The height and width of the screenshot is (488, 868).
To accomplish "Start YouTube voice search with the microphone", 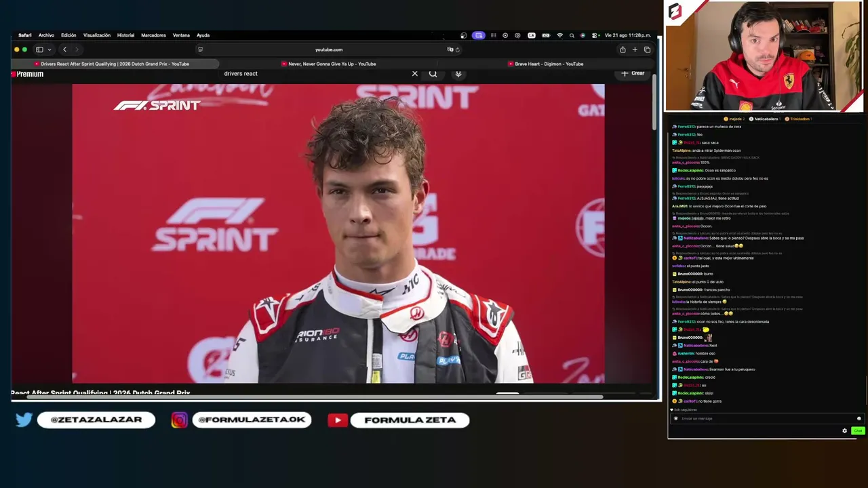I will pos(458,73).
